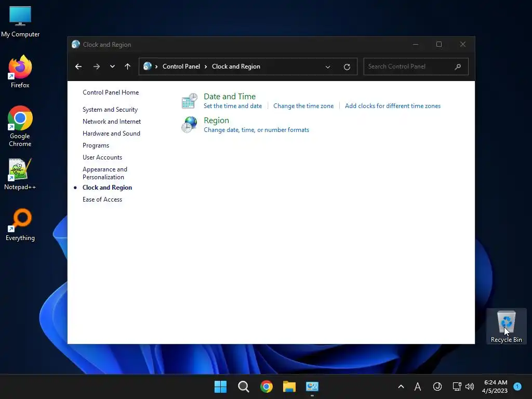This screenshot has height=399, width=532.
Task: Click the Date and Time calendar clock icon
Action: (189, 101)
